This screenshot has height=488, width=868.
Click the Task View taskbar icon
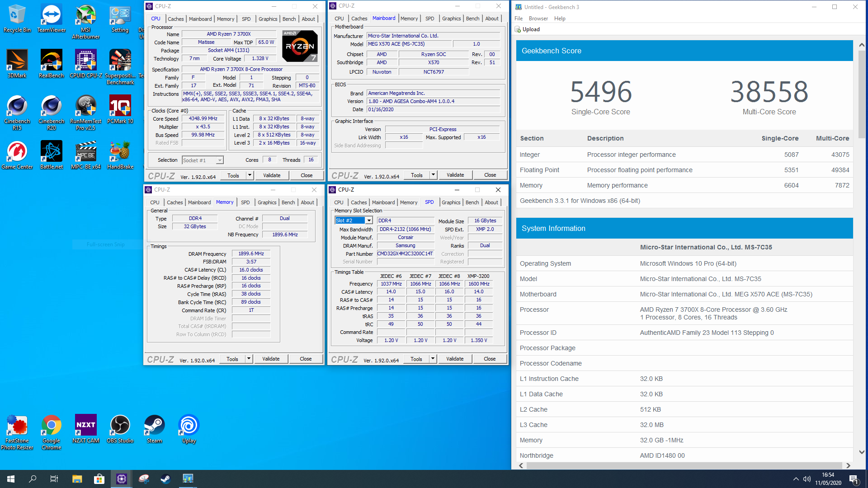[54, 479]
